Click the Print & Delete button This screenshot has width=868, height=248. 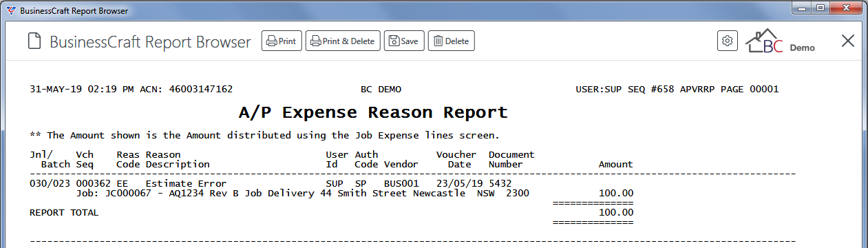click(342, 41)
